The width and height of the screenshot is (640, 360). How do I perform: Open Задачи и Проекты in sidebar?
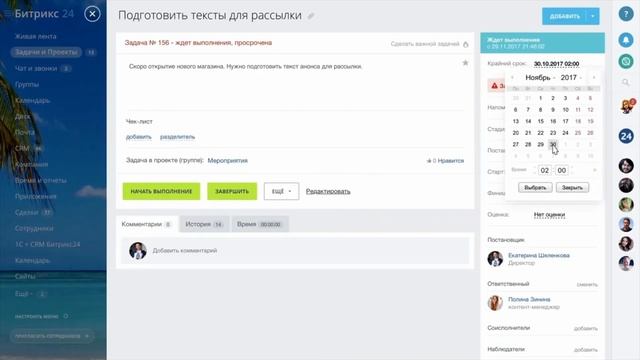pos(46,52)
